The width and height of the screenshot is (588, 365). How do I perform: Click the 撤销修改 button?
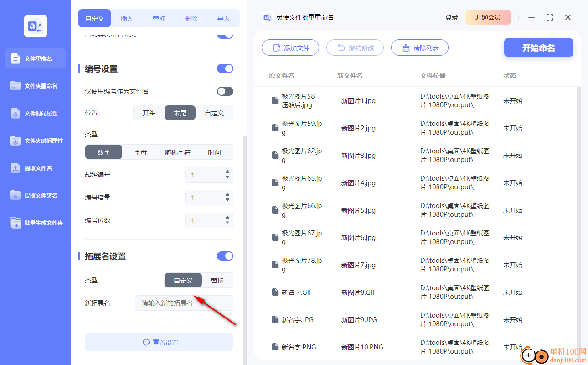(355, 47)
